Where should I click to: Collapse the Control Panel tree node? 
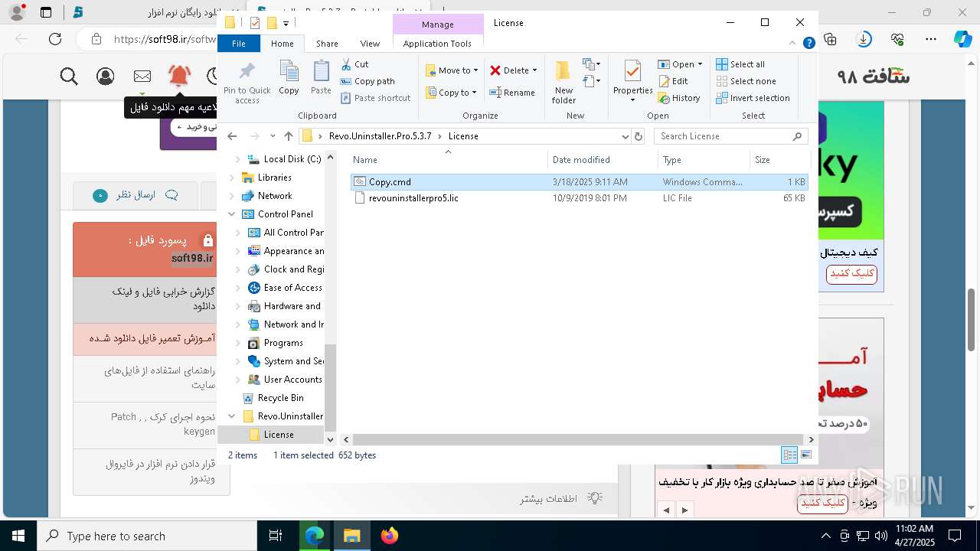[x=231, y=214]
